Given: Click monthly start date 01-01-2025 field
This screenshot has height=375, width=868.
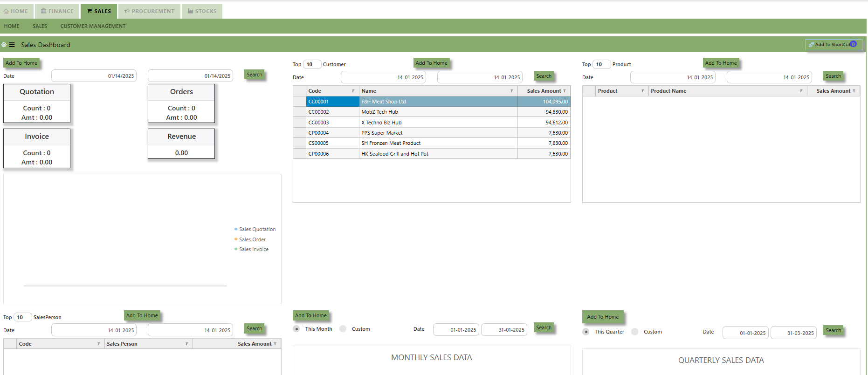Looking at the screenshot, I should 456,330.
